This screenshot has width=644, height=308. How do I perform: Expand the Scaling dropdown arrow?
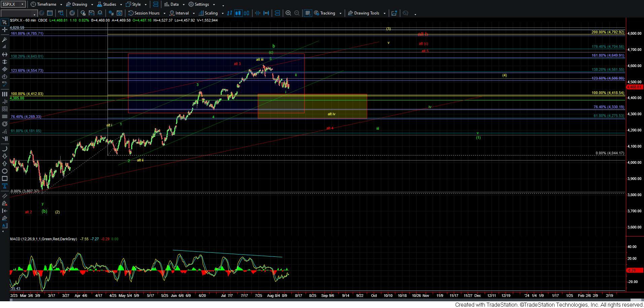pos(222,13)
